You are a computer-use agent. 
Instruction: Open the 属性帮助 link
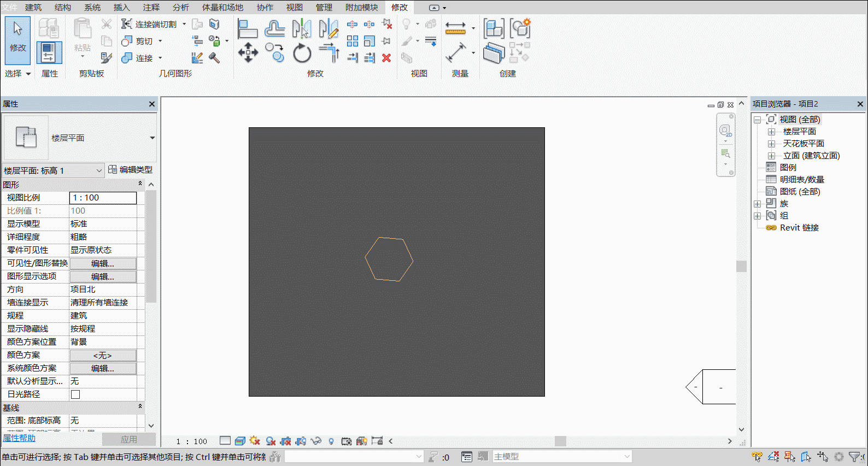(x=19, y=438)
